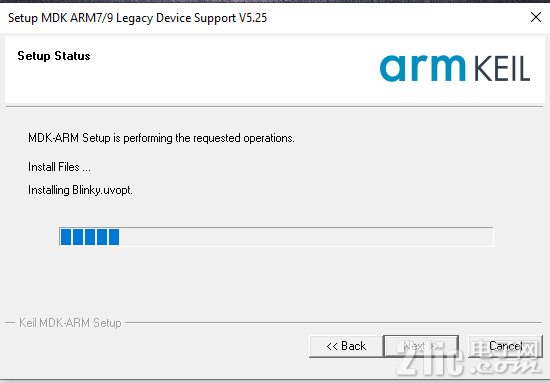550x383 pixels.
Task: Close the Setup MDK dialog window
Action: click(x=536, y=17)
